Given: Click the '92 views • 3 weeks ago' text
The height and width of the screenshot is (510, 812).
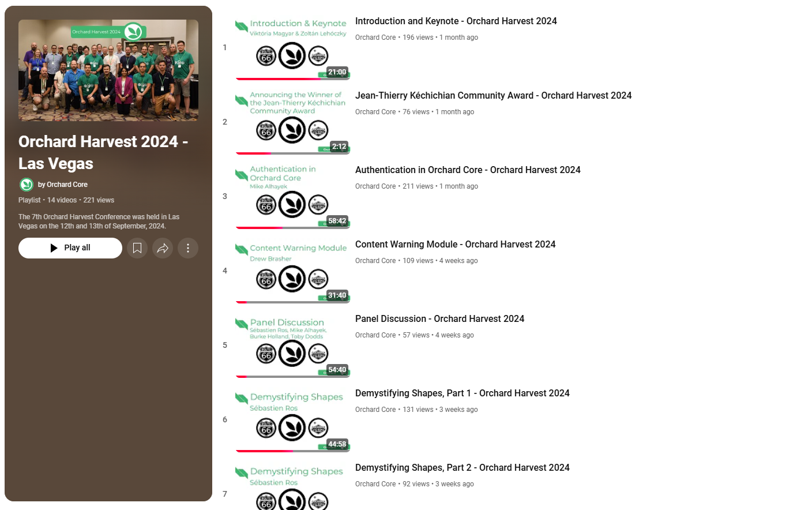Looking at the screenshot, I should click(x=438, y=484).
